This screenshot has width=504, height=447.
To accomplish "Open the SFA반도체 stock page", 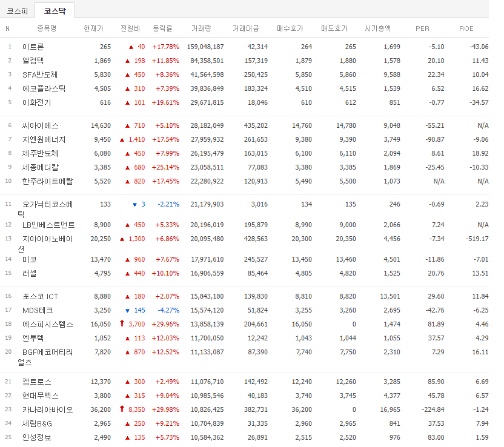I will pos(40,74).
